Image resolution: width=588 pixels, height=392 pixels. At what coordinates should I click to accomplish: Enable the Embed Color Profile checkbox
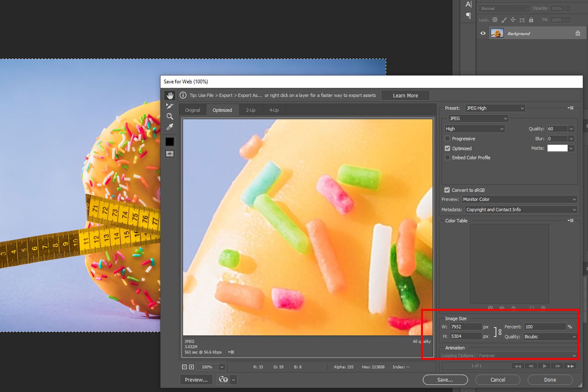[x=447, y=158]
